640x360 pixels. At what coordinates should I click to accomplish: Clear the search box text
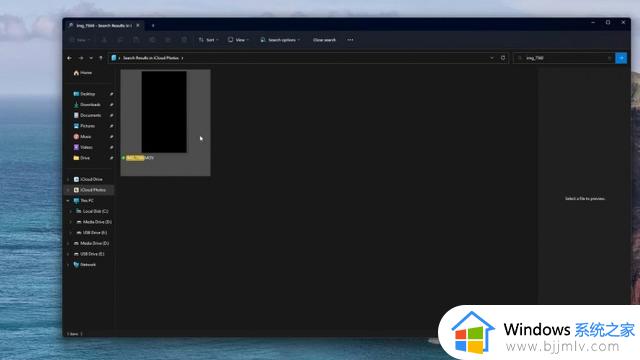[609, 58]
